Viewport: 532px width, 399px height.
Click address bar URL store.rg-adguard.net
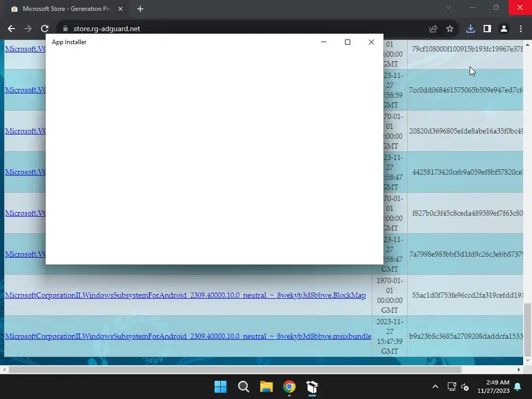(107, 29)
